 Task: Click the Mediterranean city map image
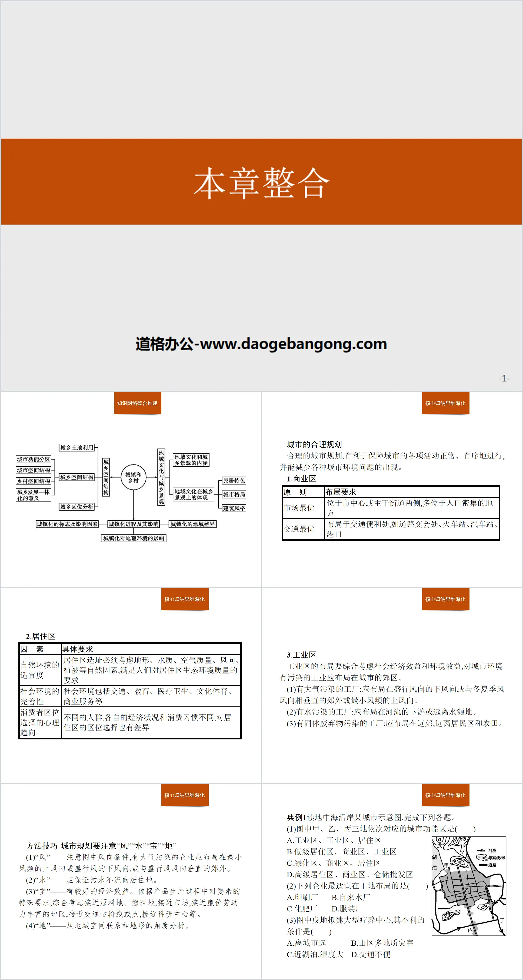469,886
